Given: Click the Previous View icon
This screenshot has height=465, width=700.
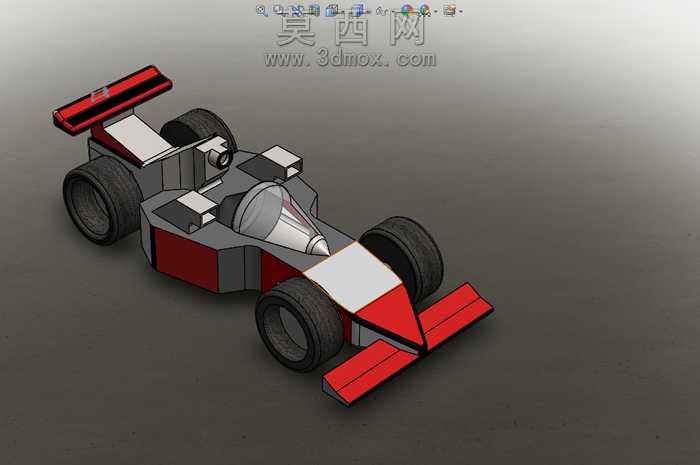Looking at the screenshot, I should tap(296, 11).
